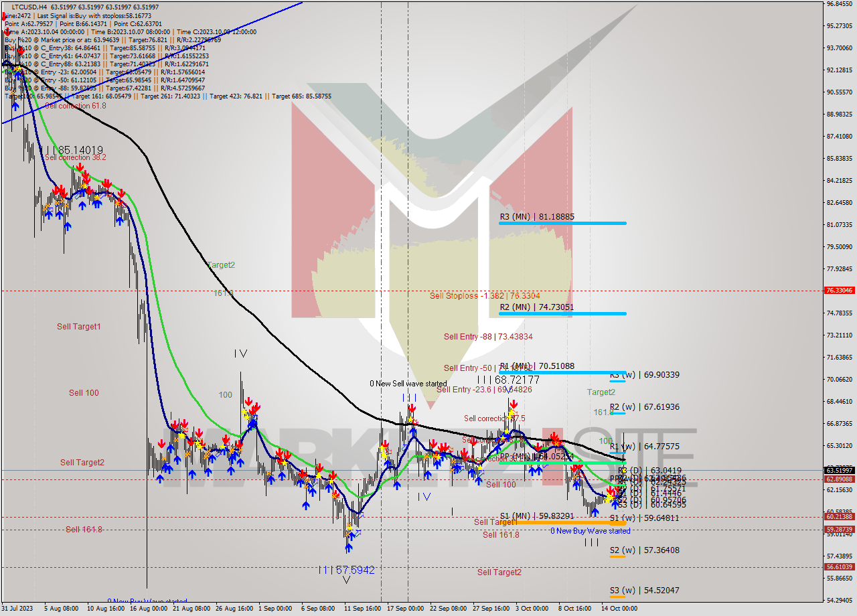Click the red 62.89088 price tag
Viewport: 857px width, 616px height.
pyautogui.click(x=839, y=479)
